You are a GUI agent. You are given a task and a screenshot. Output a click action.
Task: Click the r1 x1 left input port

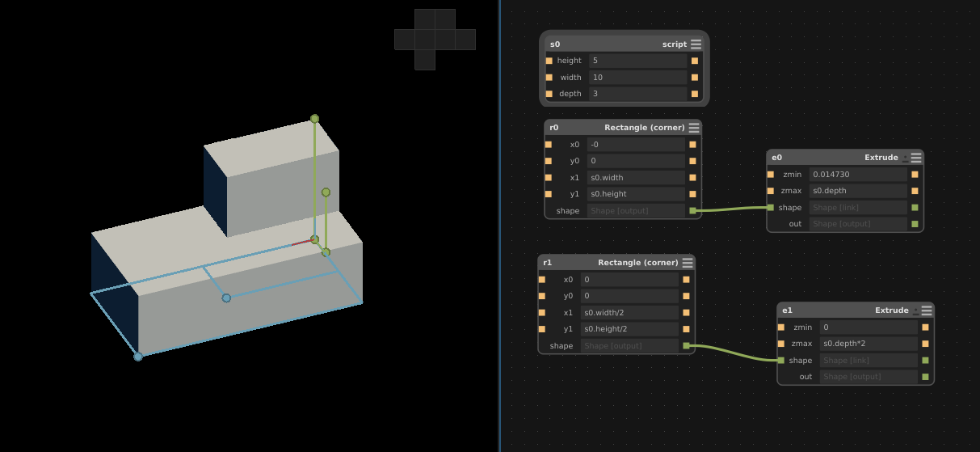(542, 313)
